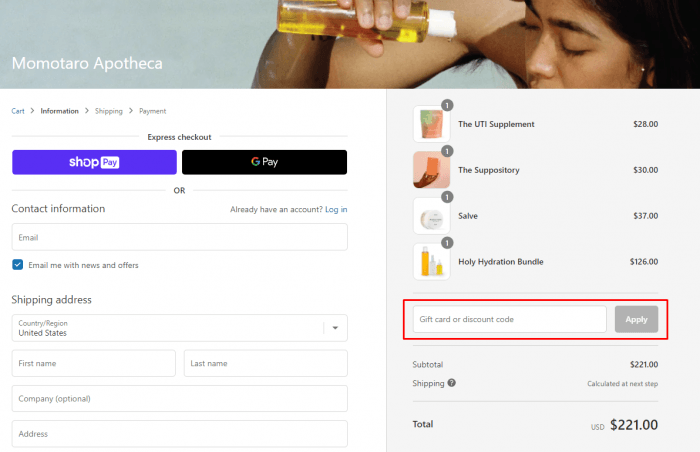
Task: Click the $37.00 item price
Action: (x=646, y=216)
